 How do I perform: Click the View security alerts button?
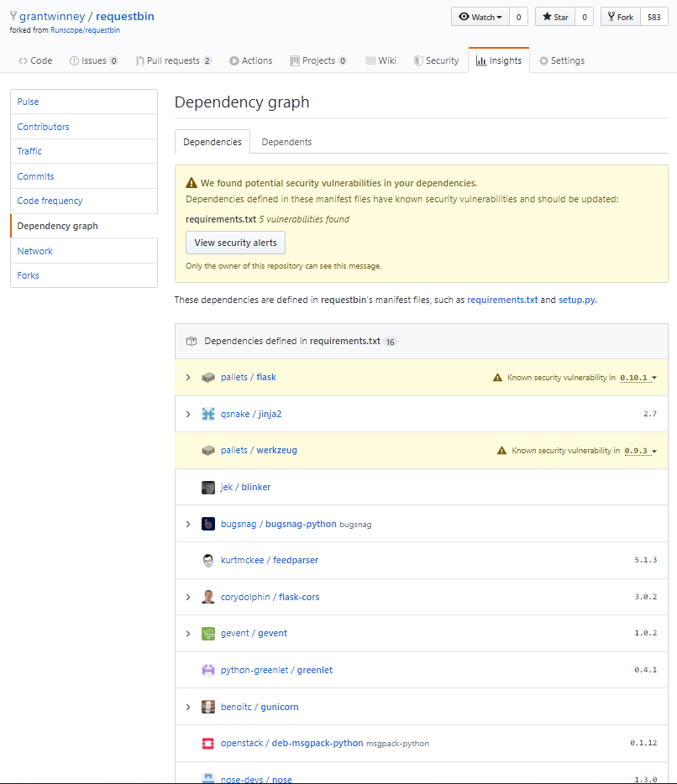click(235, 243)
